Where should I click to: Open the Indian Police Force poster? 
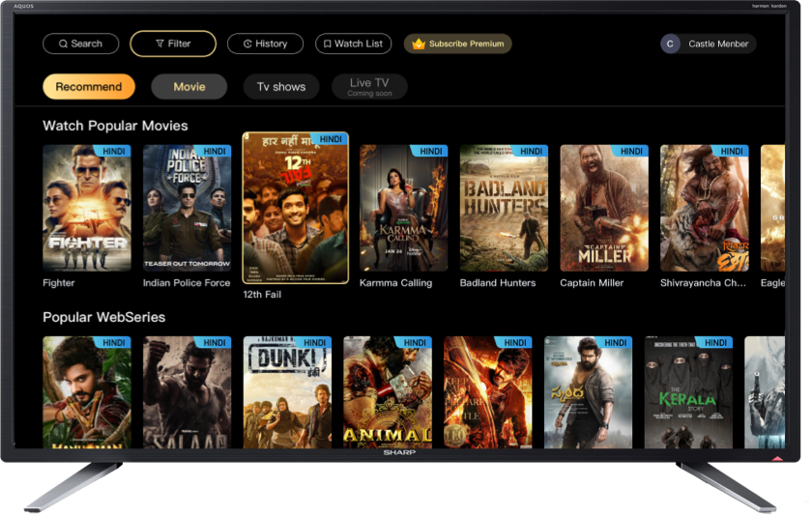187,208
